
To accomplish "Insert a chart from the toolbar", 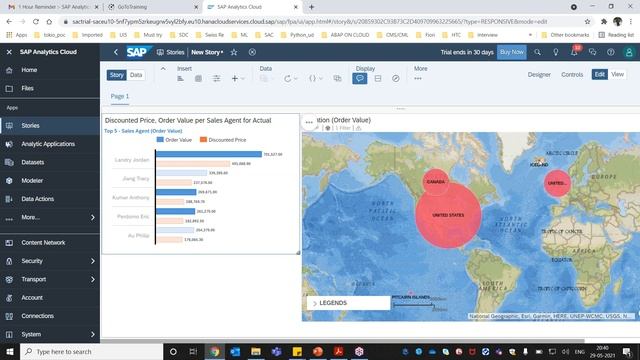I will click(180, 78).
